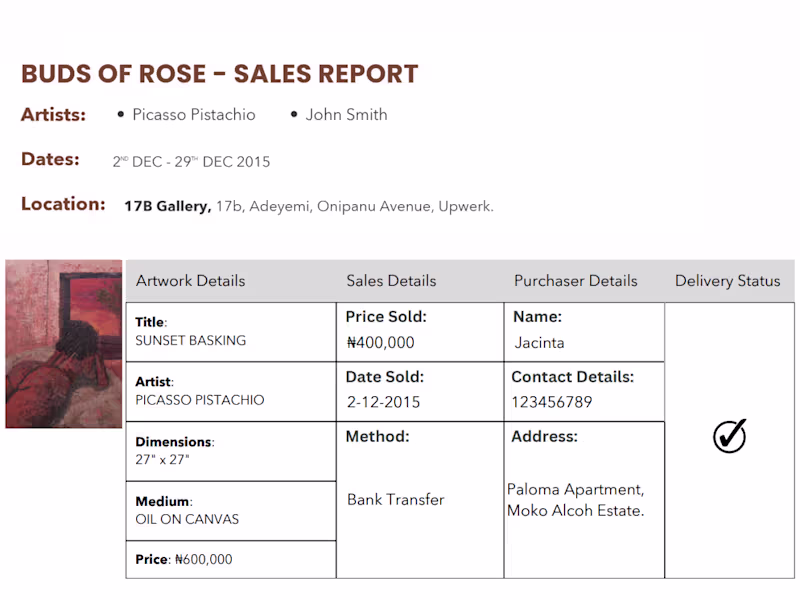Click the Delivery Status column header

[x=727, y=281]
